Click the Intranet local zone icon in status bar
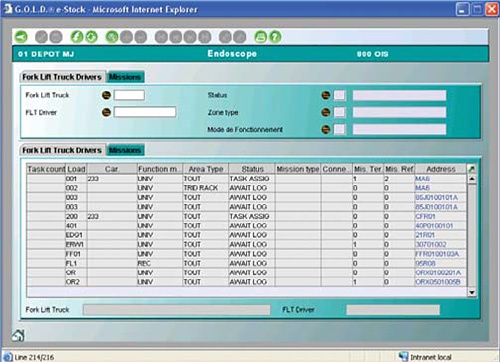Image resolution: width=500 pixels, height=362 pixels. (403, 357)
